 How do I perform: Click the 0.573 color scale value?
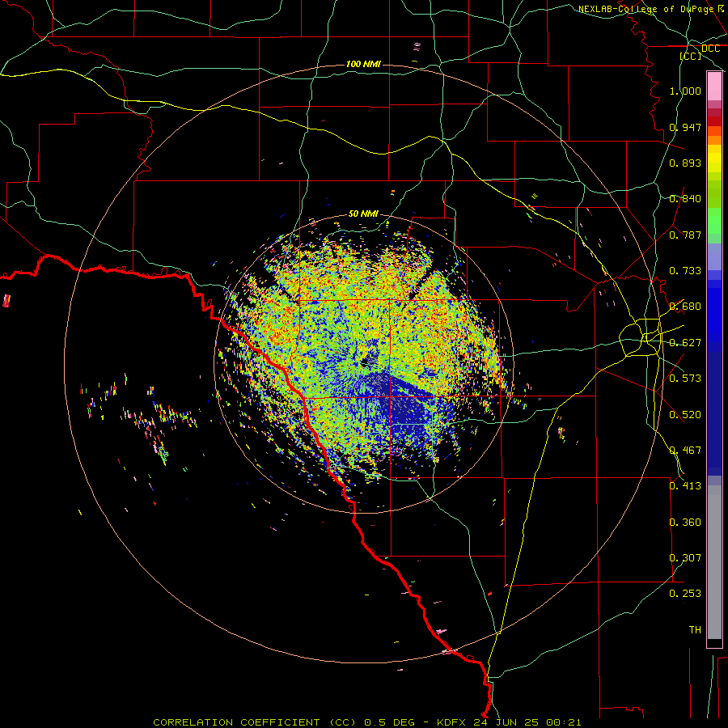pyautogui.click(x=685, y=379)
